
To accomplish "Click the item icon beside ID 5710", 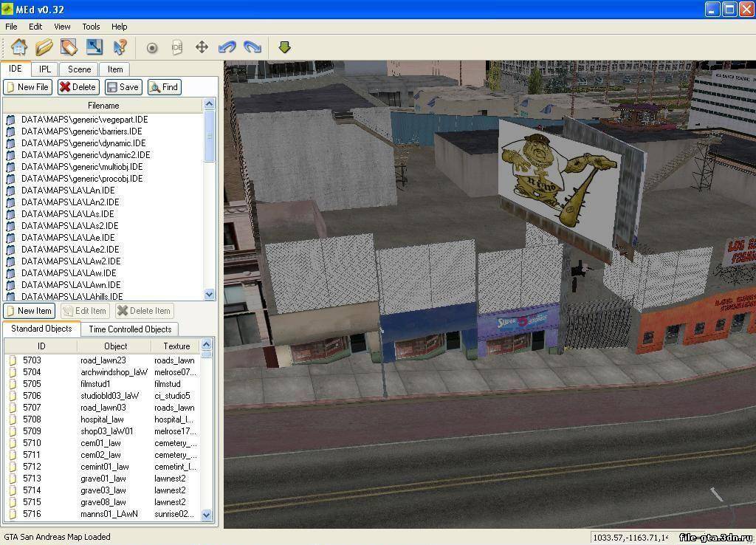I will click(13, 443).
